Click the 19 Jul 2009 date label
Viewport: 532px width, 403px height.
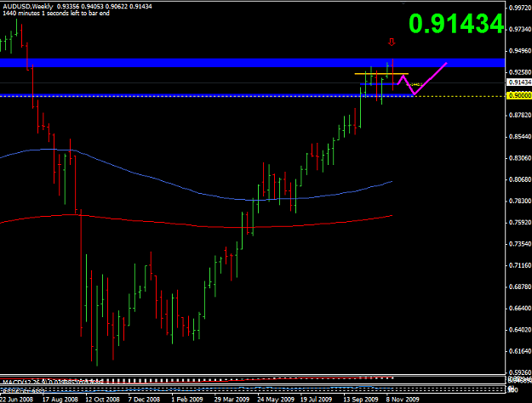[x=316, y=400]
